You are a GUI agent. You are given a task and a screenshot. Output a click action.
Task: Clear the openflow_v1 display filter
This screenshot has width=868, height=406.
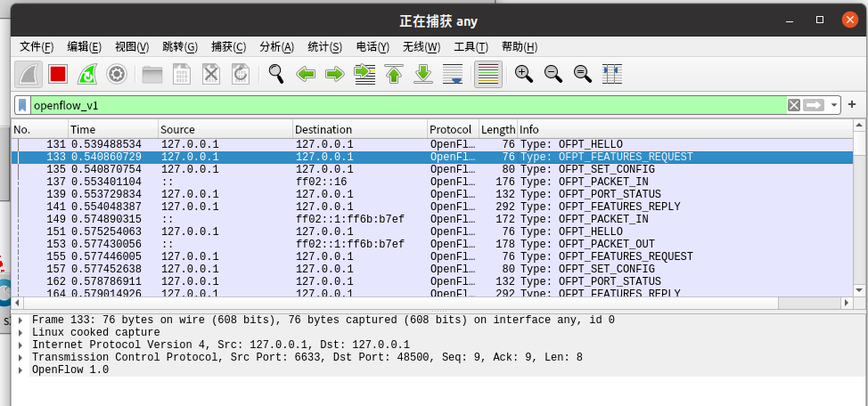coord(794,105)
